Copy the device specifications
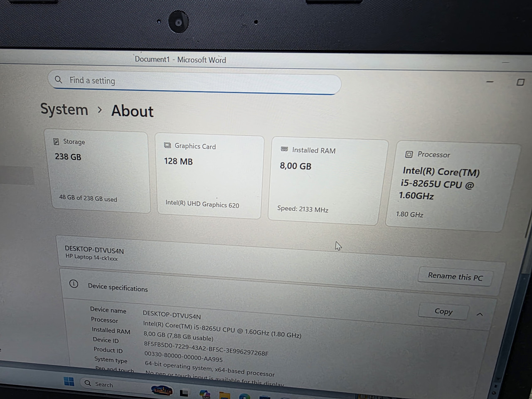This screenshot has width=532, height=399. (443, 311)
